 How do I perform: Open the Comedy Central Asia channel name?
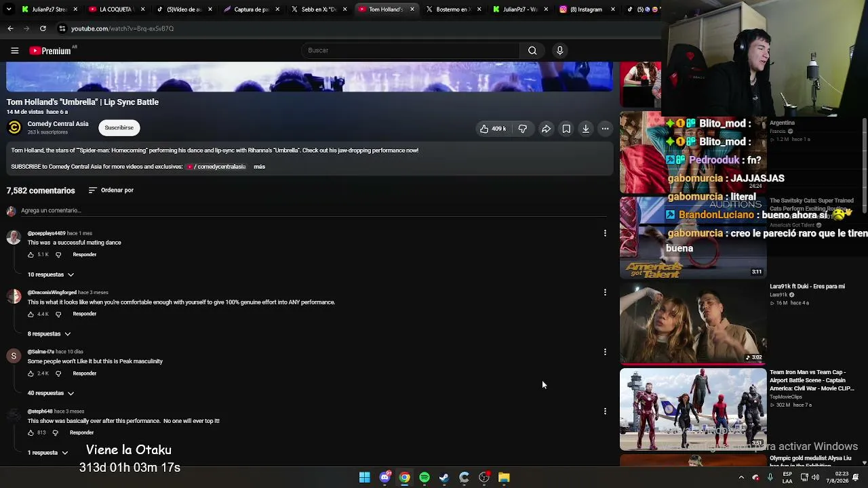tap(58, 124)
